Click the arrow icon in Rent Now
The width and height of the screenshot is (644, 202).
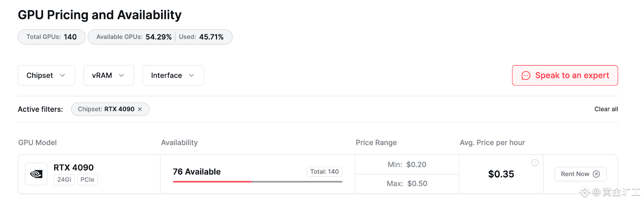pyautogui.click(x=597, y=174)
